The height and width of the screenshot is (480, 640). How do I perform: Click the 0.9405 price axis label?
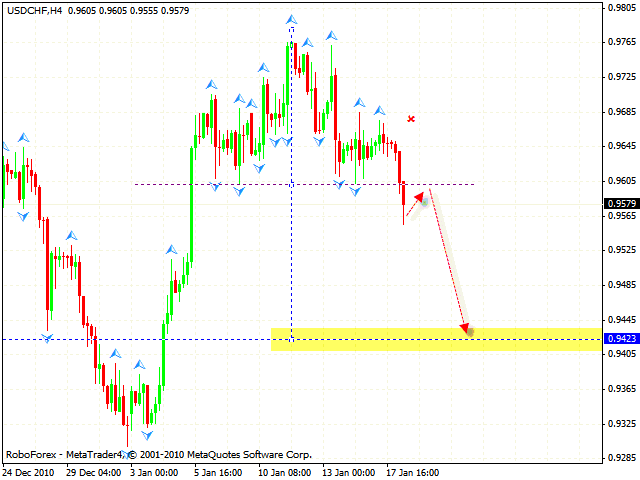point(622,353)
